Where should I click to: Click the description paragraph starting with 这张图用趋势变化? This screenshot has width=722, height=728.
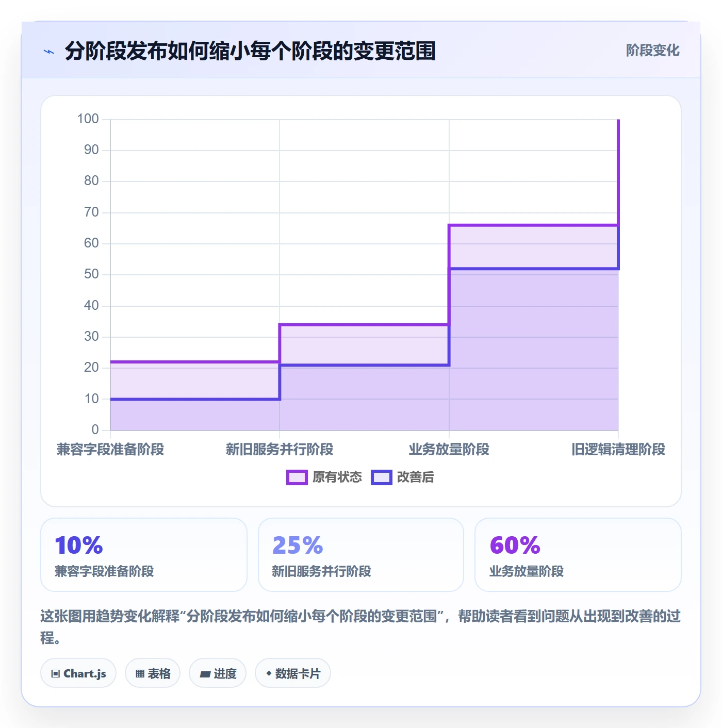point(360,627)
